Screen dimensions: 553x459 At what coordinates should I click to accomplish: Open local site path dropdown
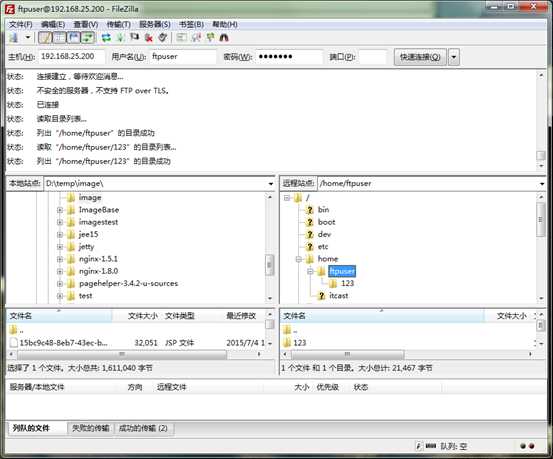pyautogui.click(x=271, y=184)
